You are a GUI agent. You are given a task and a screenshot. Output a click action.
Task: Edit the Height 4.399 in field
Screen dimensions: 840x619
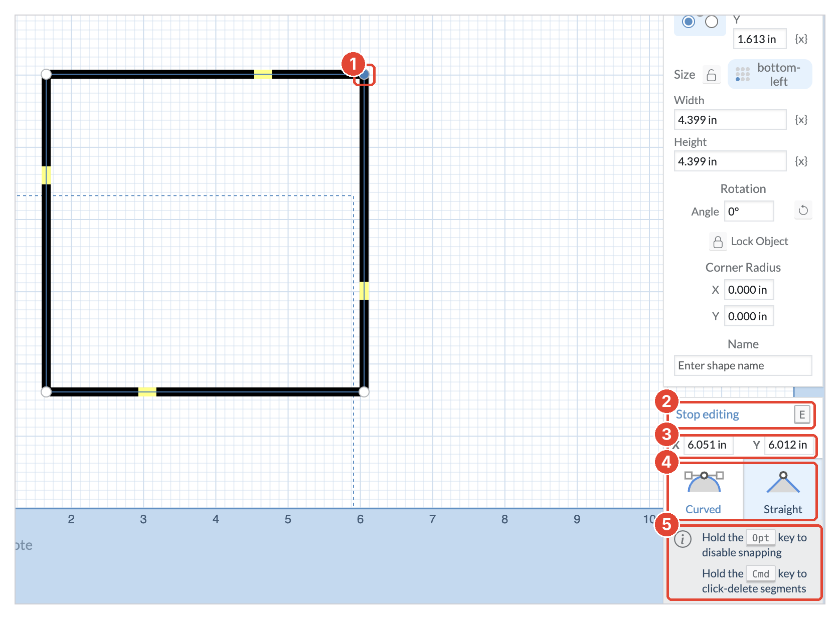tap(730, 161)
